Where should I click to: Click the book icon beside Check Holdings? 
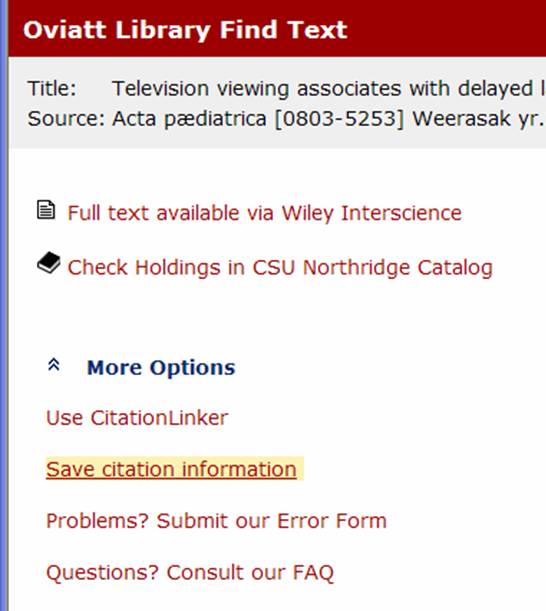coord(49,263)
